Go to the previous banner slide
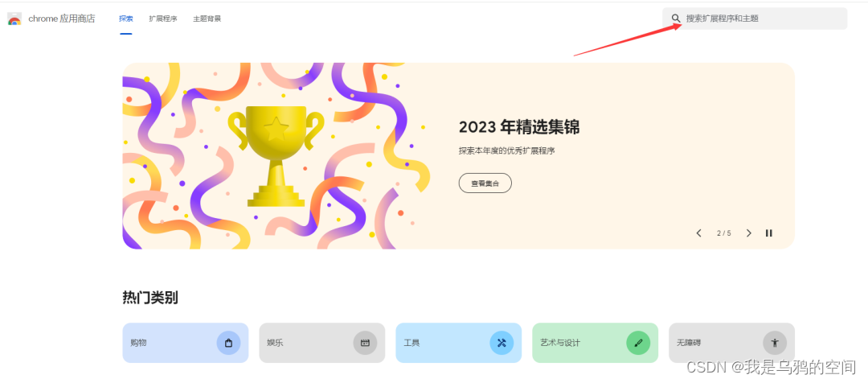868x383 pixels. point(698,233)
